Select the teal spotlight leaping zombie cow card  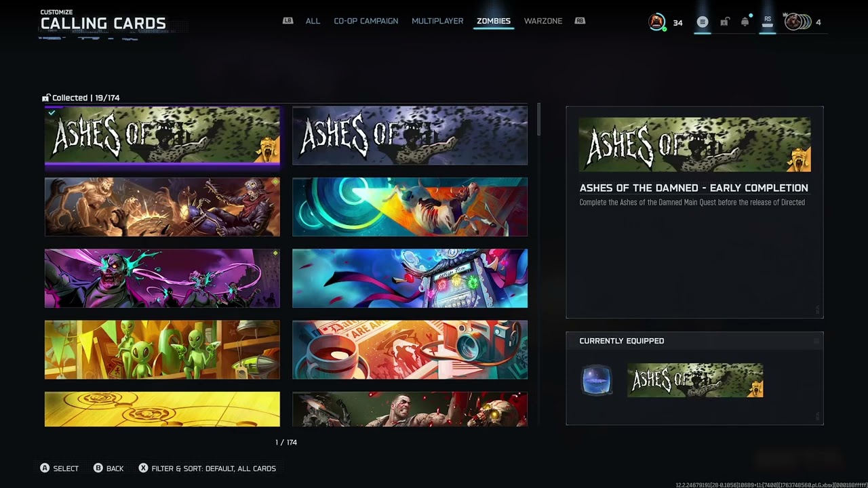[410, 207]
